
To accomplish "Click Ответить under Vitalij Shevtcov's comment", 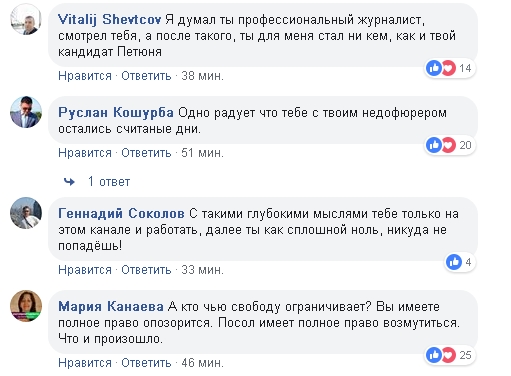I will click(x=146, y=76).
